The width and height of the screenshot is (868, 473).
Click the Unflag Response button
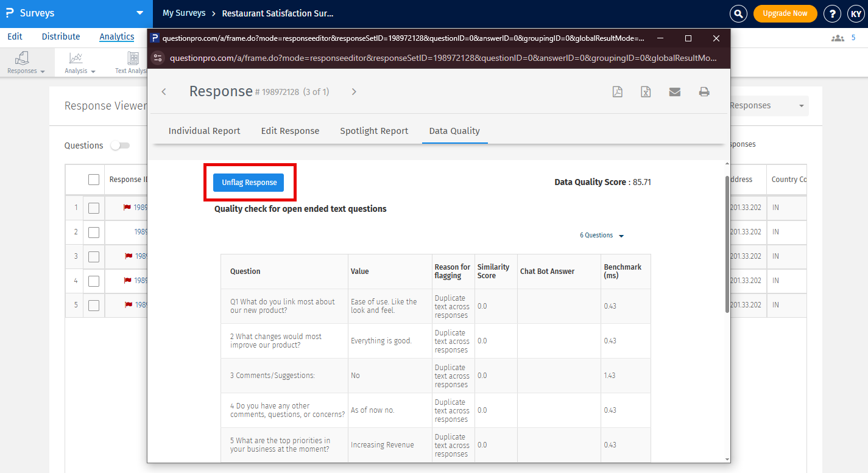coord(249,183)
